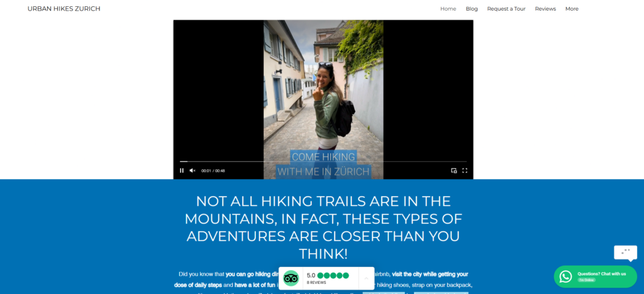Screen dimensions: 644x294
Task: Navigate to Request a Tour
Action: [506, 9]
